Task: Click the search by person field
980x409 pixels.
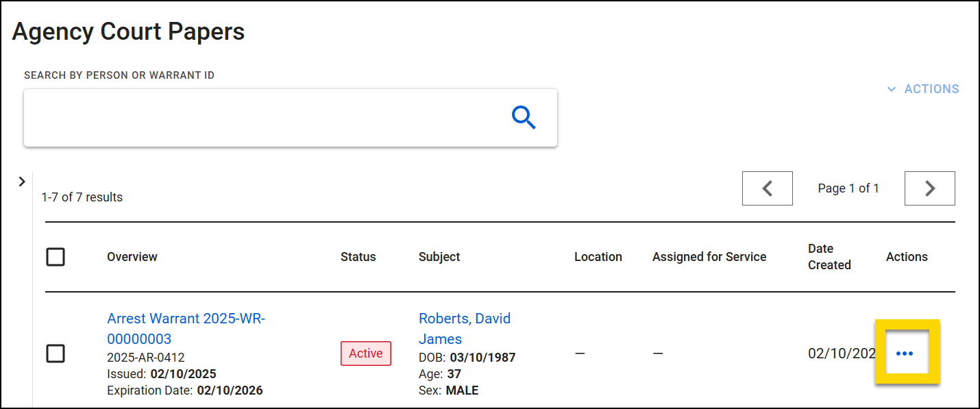Action: point(274,117)
